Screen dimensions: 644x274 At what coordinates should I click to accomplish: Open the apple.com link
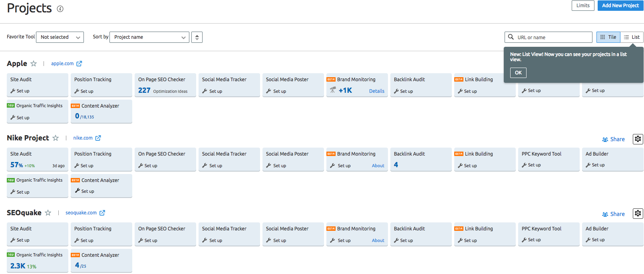[62, 64]
